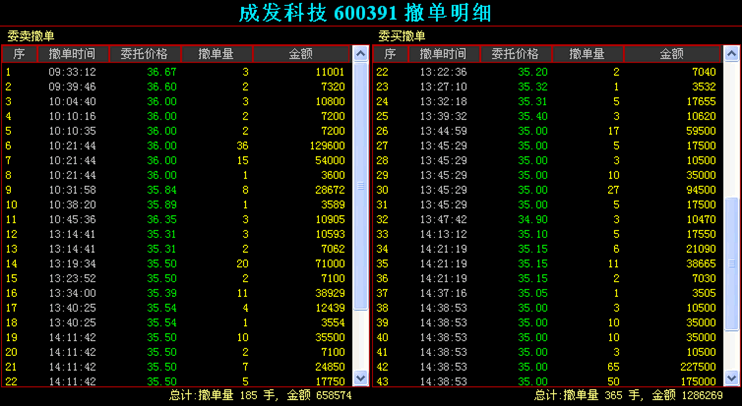The width and height of the screenshot is (742, 408).
Task: Click amount 17655 in buy row 24
Action: tap(701, 101)
